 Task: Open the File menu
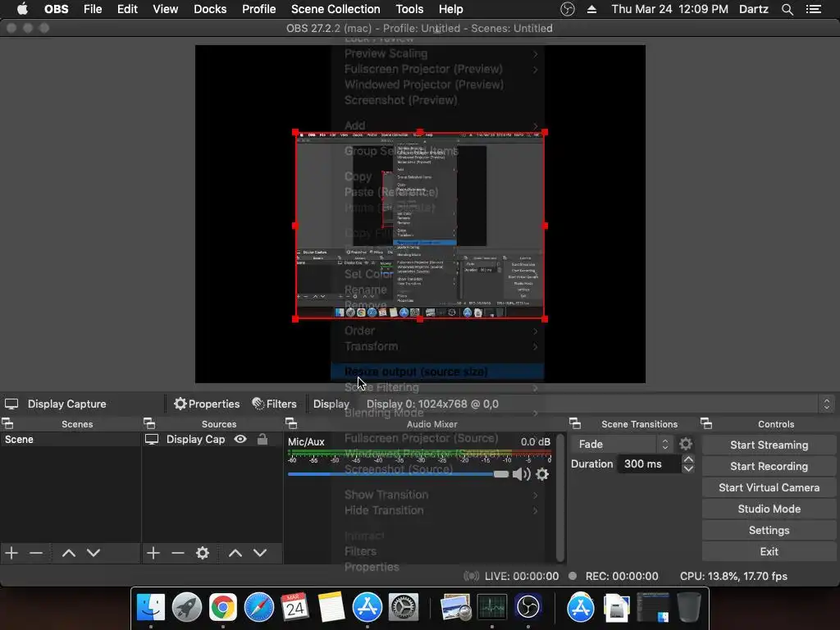pos(93,9)
